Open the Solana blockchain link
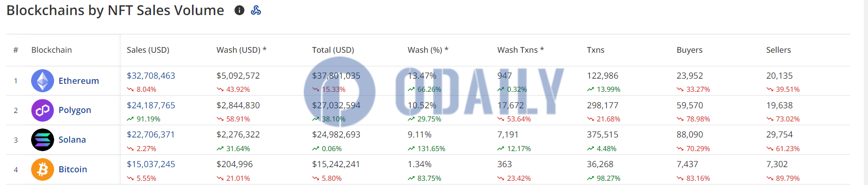Viewport: 868px width, 185px height. (72, 140)
